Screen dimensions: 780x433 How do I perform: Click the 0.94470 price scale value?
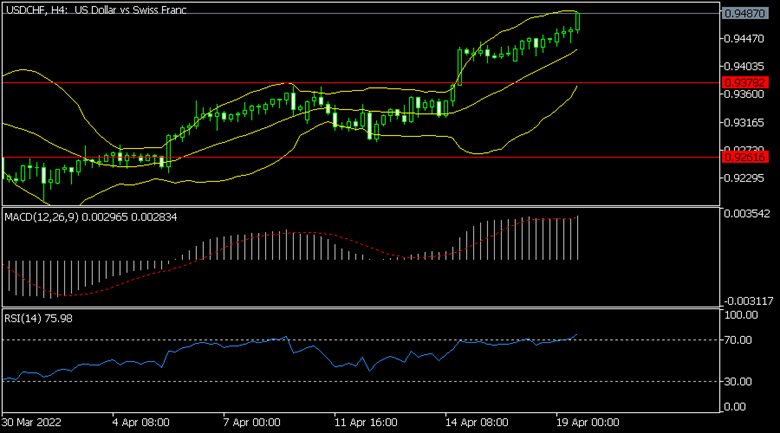[x=744, y=38]
